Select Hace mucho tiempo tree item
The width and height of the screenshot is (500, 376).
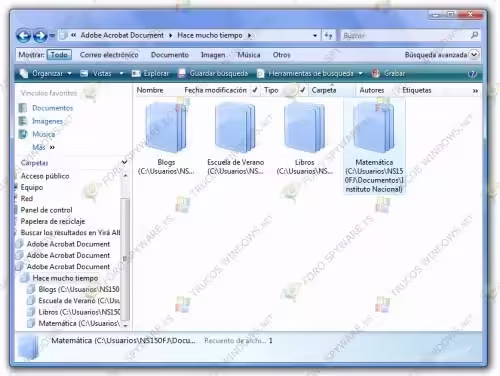[x=65, y=278]
